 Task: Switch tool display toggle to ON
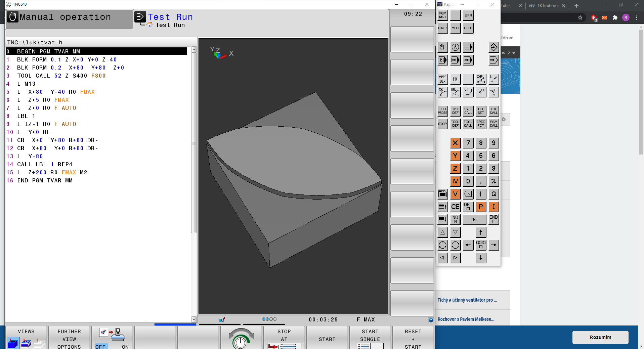pyautogui.click(x=125, y=346)
